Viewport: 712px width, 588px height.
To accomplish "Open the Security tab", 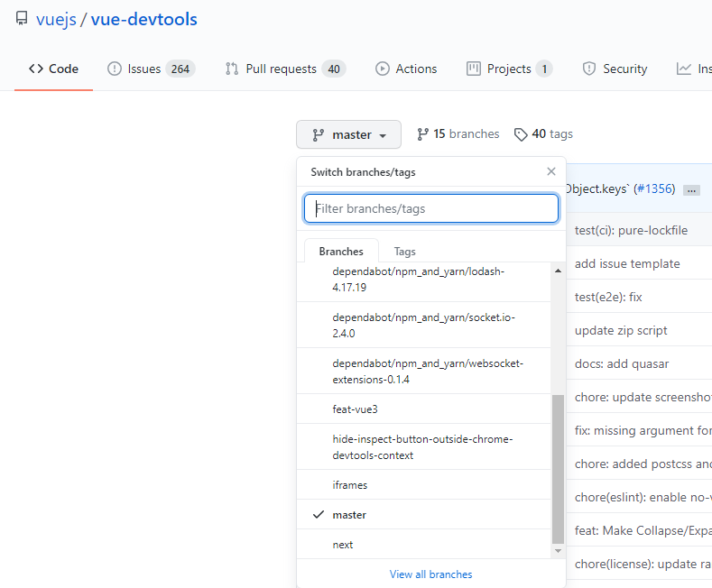I will [615, 69].
